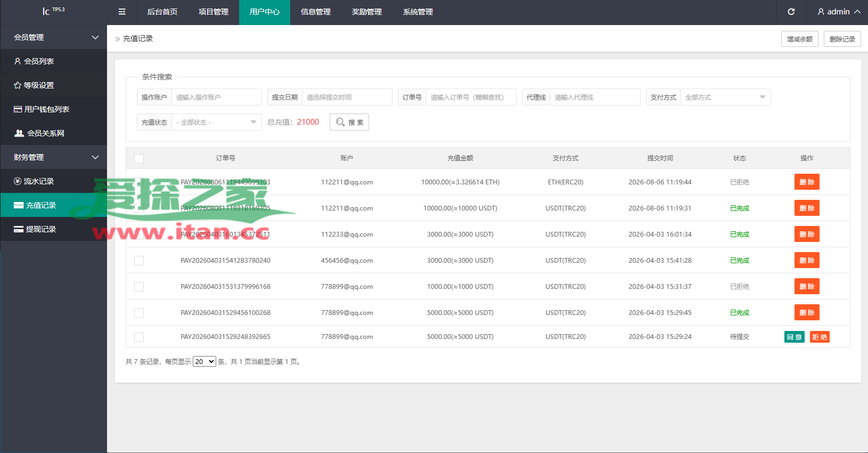Screen dimensions: 868x453
Task: Open the 后台首页 top menu
Action: (162, 12)
